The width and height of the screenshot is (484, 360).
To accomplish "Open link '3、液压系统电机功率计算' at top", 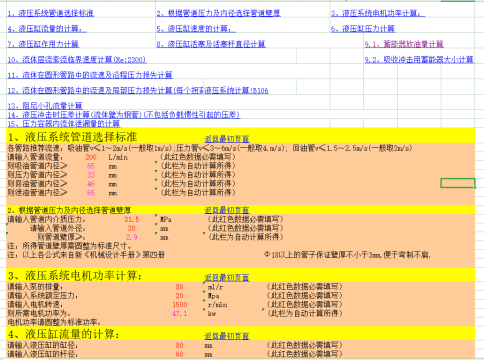I will click(x=378, y=13).
